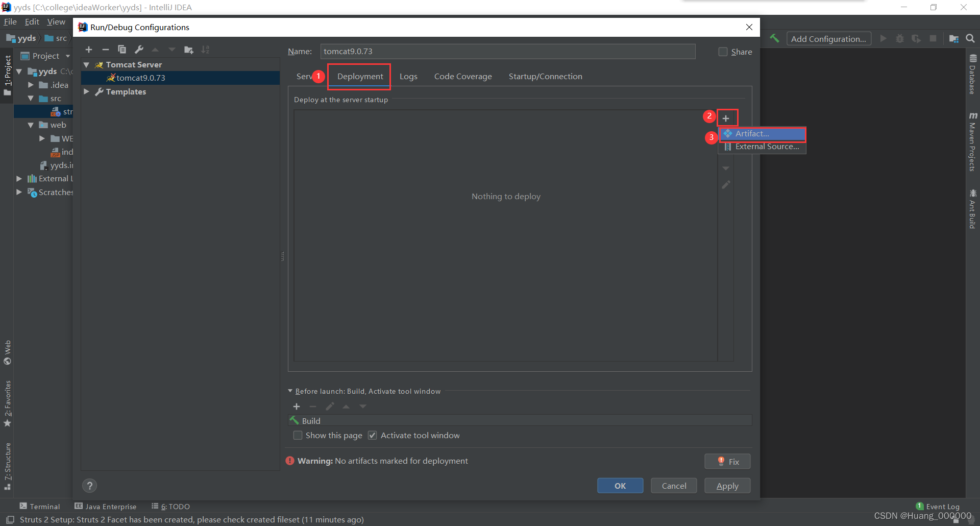Viewport: 980px width, 526px height.
Task: Enable Show this page checkbox
Action: (298, 435)
